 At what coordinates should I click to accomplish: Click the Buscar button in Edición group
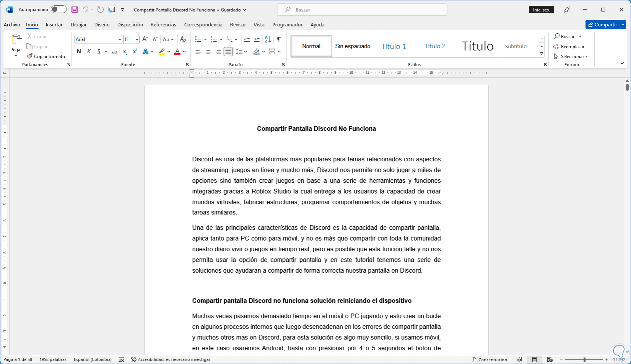click(x=564, y=37)
